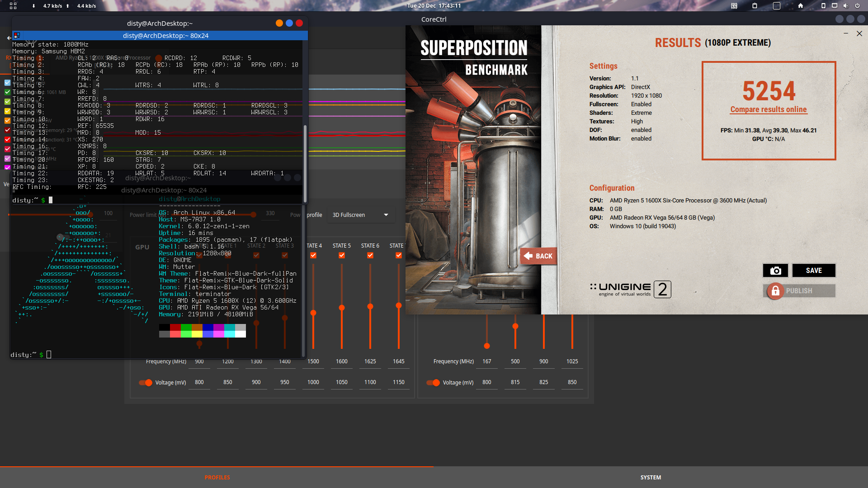Viewport: 868px width, 488px height.
Task: Click the memory 167 MHz state slider handle
Action: pyautogui.click(x=487, y=346)
